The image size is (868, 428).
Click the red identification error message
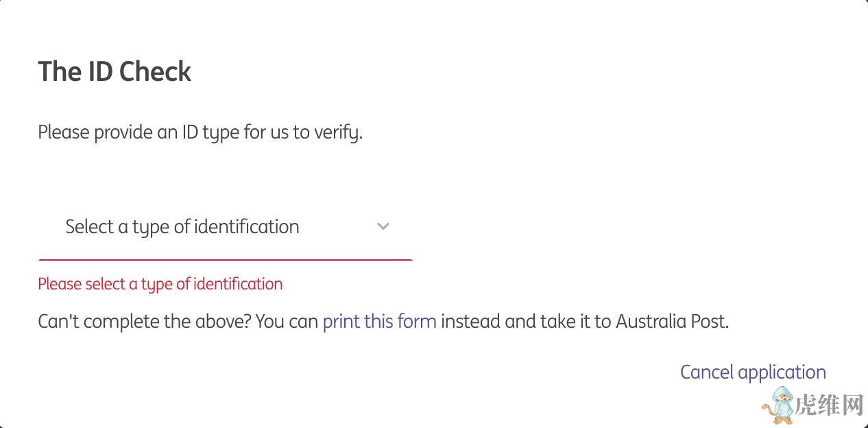click(160, 284)
